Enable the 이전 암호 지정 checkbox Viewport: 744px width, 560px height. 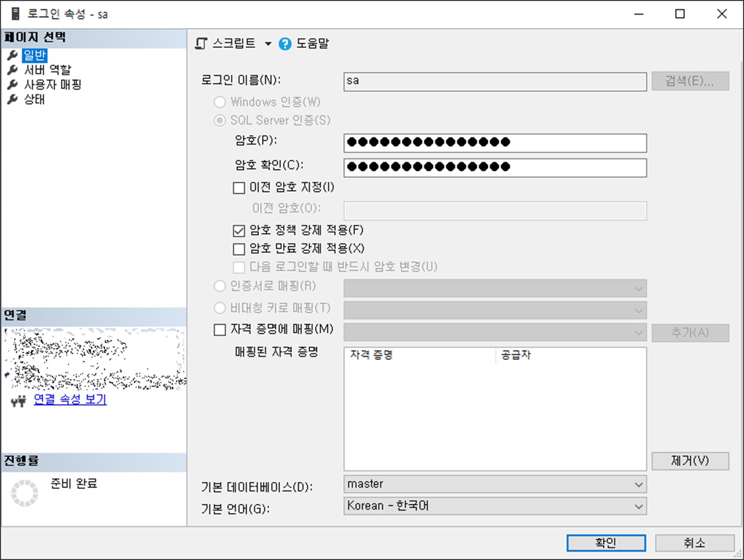[x=239, y=188]
